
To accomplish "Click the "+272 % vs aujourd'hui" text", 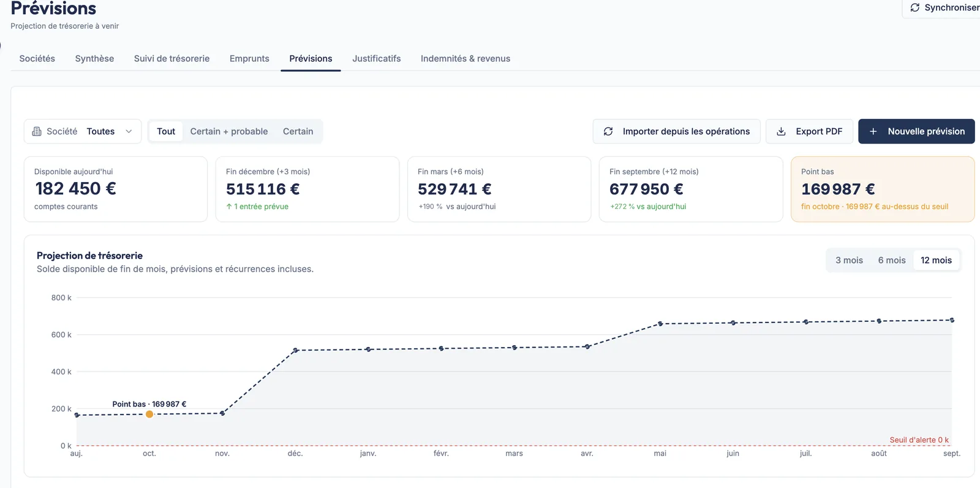I will point(648,207).
